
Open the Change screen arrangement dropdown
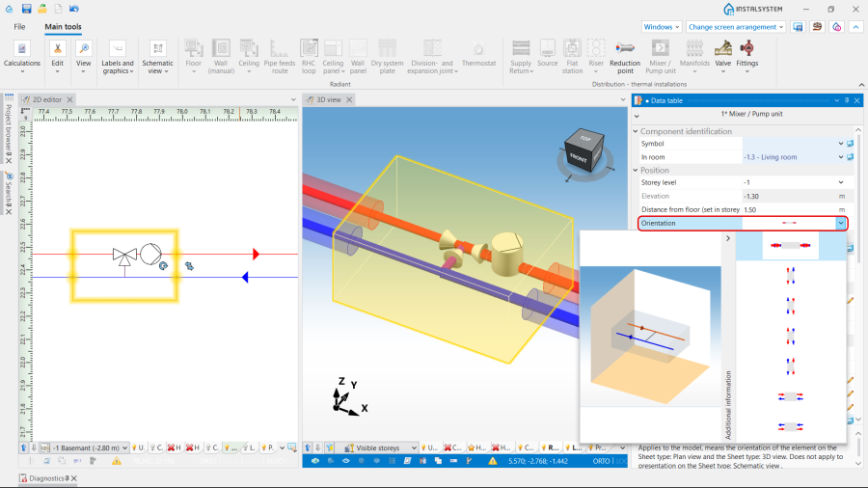pyautogui.click(x=736, y=27)
